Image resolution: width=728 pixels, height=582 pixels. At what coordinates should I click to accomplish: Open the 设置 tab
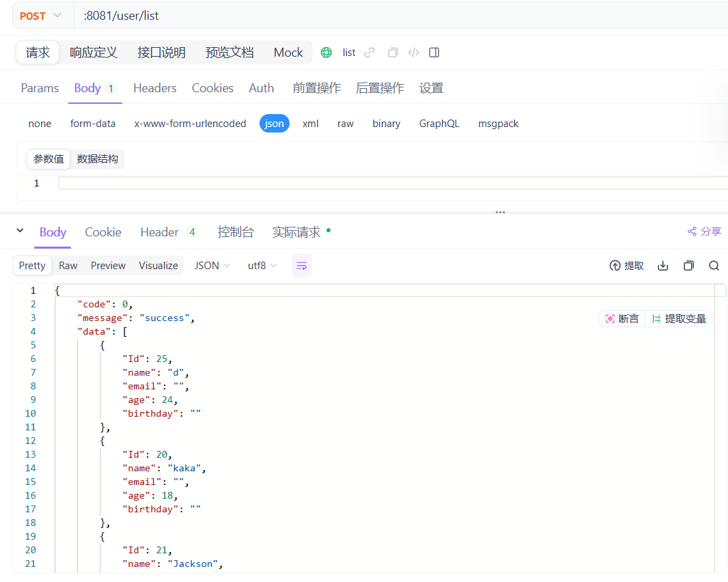point(432,88)
